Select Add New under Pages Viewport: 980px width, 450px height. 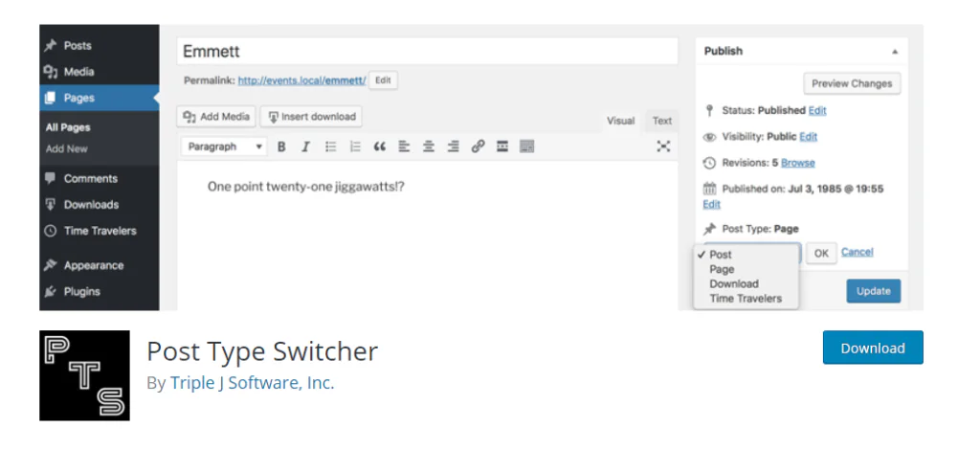point(66,148)
